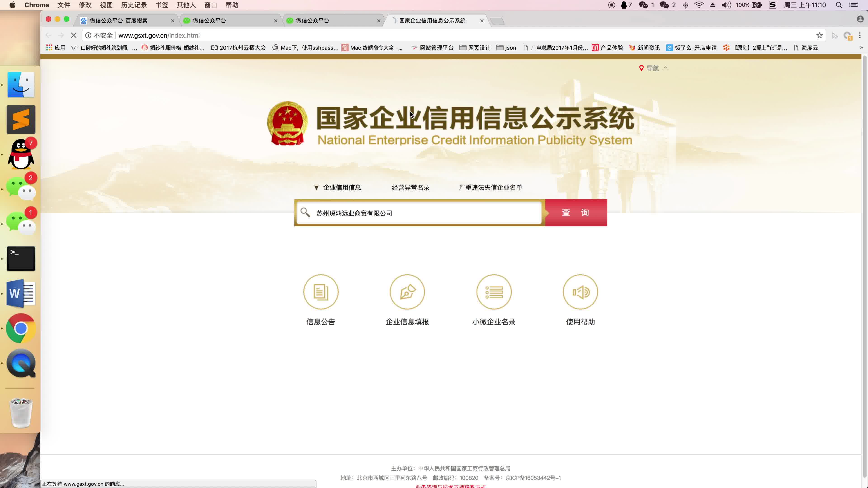Click the 100% battery indicator
Screen dimensions: 868x488
click(x=748, y=5)
